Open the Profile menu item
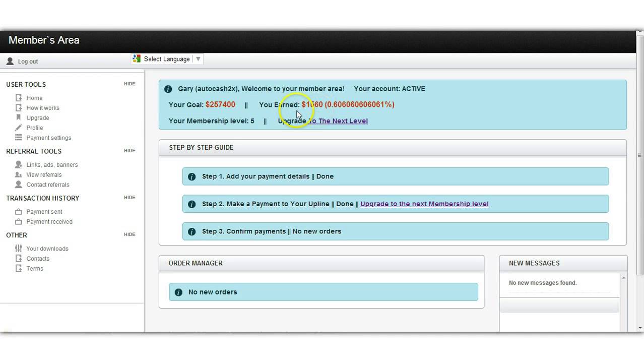This screenshot has height=363, width=644. click(x=35, y=128)
